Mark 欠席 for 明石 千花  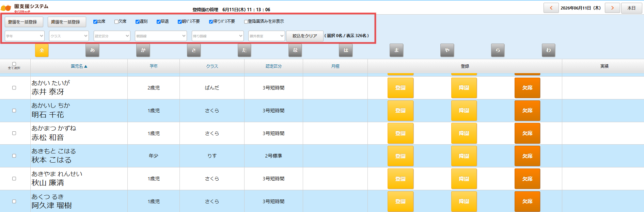click(527, 111)
